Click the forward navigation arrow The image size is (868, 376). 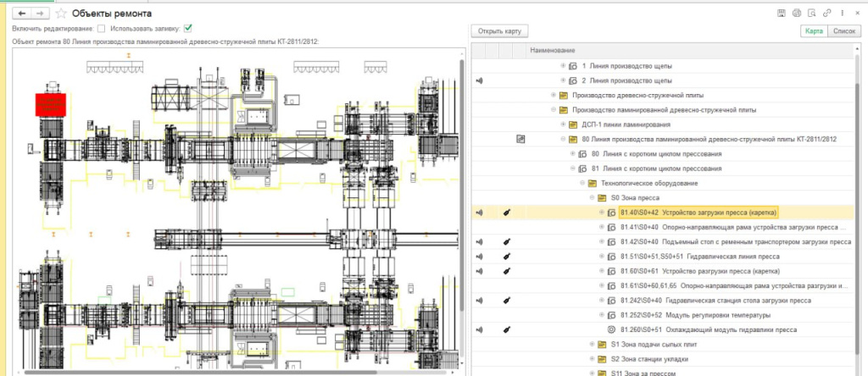[40, 14]
